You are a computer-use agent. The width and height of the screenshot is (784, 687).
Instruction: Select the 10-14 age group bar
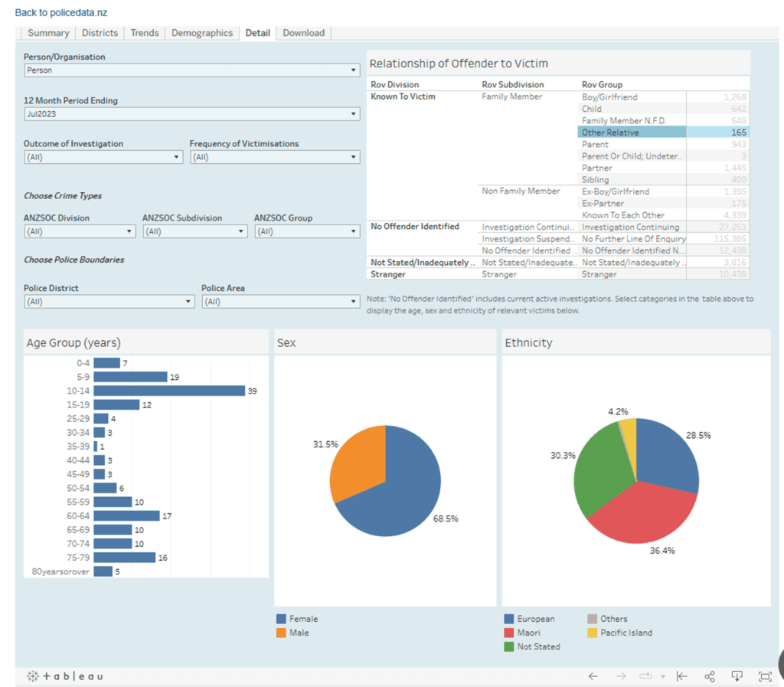point(168,391)
